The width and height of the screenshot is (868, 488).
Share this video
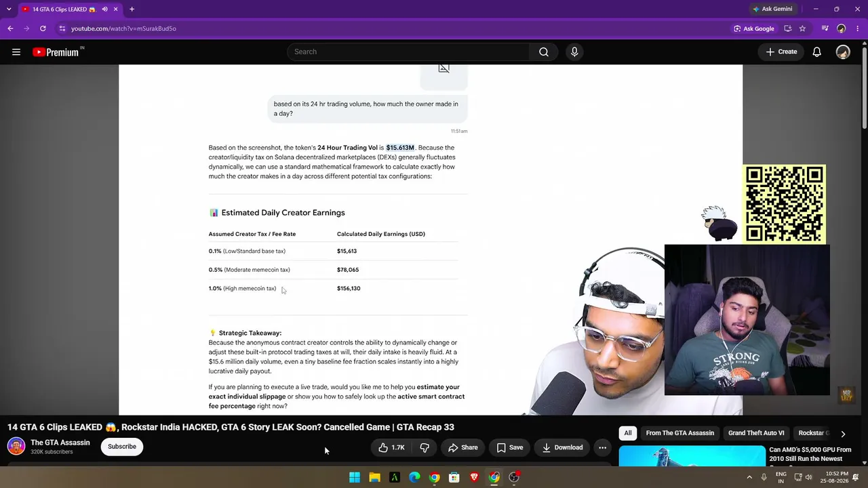point(462,447)
